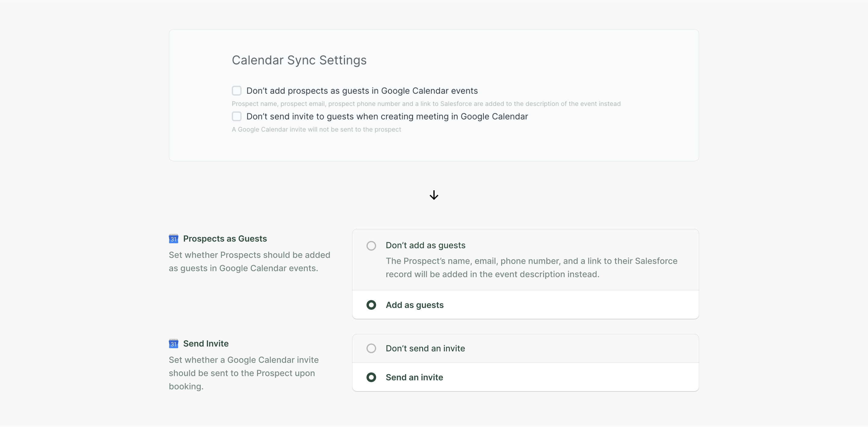Click the 'Don't send an invite' option label
The height and width of the screenshot is (427, 868).
click(425, 348)
